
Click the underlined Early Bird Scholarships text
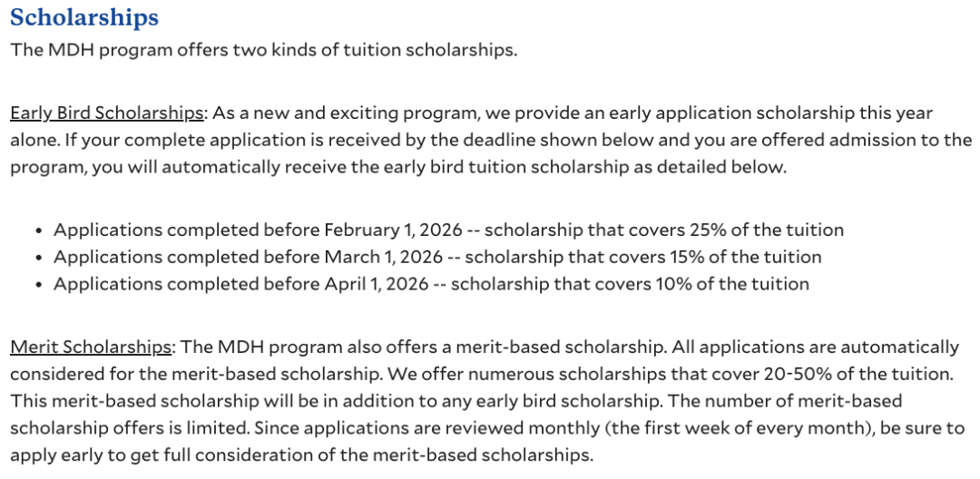click(106, 113)
